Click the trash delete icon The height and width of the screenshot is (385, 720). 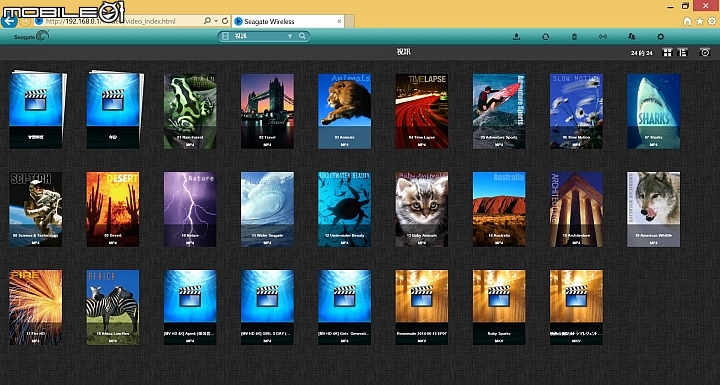click(574, 36)
